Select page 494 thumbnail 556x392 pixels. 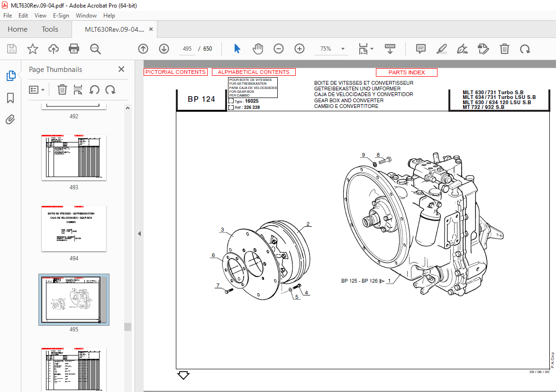74,229
